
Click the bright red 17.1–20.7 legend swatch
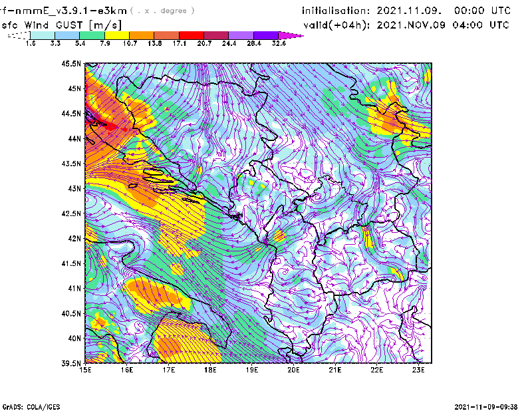click(x=192, y=35)
